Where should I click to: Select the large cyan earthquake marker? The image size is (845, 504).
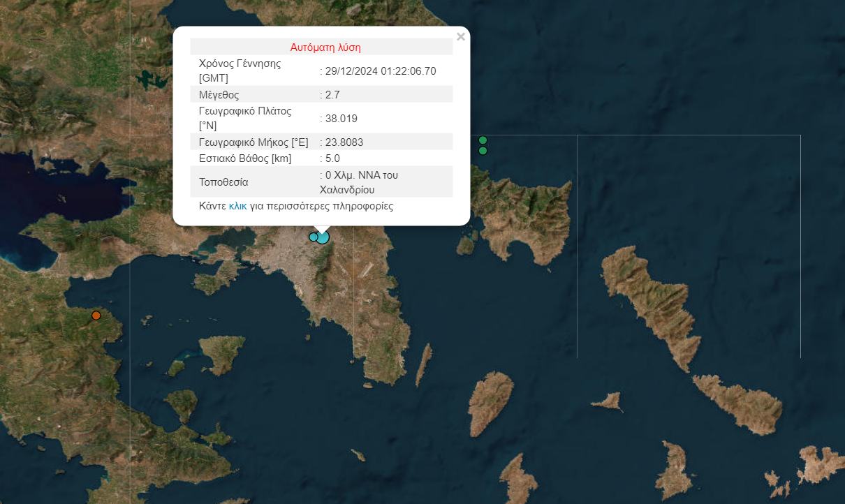point(322,237)
